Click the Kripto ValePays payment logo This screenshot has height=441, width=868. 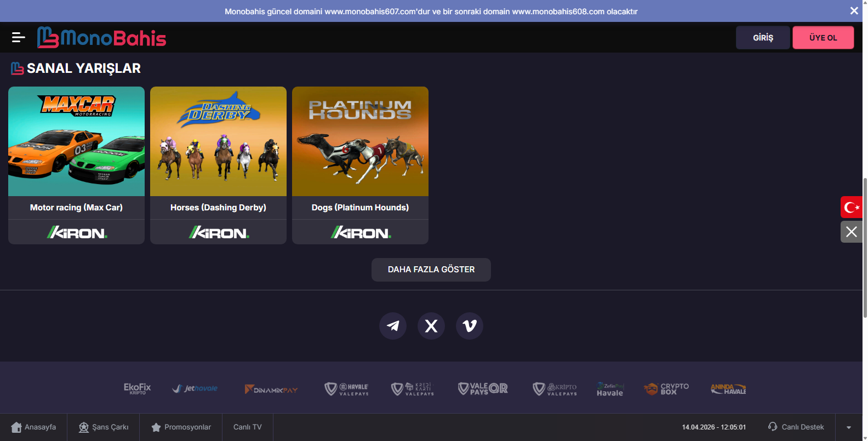click(x=555, y=389)
